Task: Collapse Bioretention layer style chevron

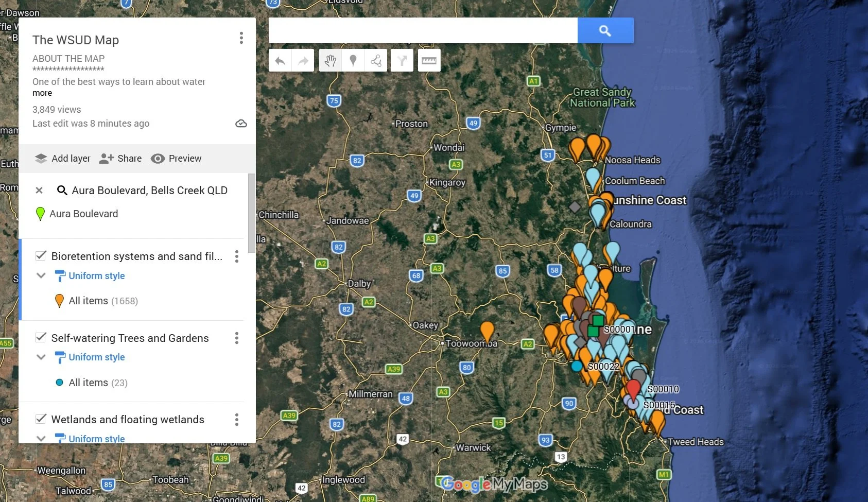Action: (x=41, y=275)
